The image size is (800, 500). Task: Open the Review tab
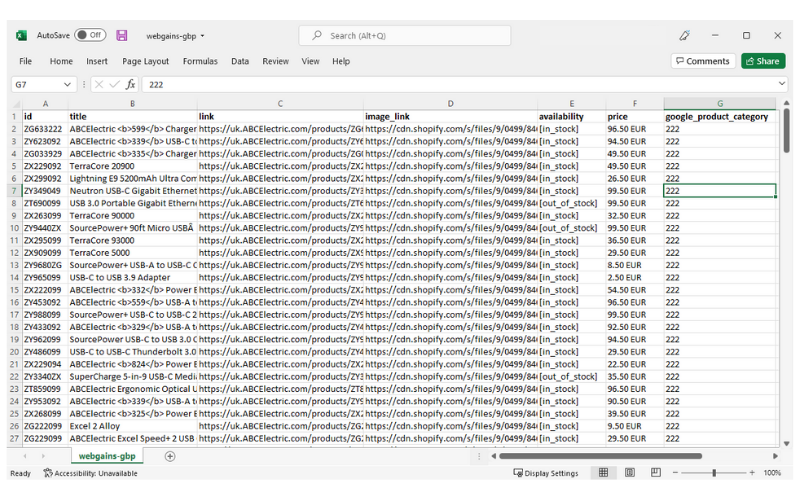(x=276, y=61)
